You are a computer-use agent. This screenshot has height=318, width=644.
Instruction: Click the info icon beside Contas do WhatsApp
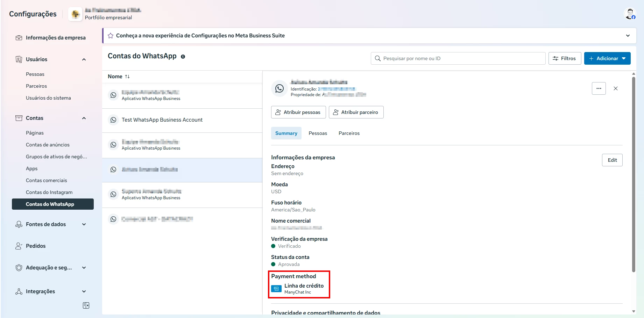pyautogui.click(x=183, y=57)
